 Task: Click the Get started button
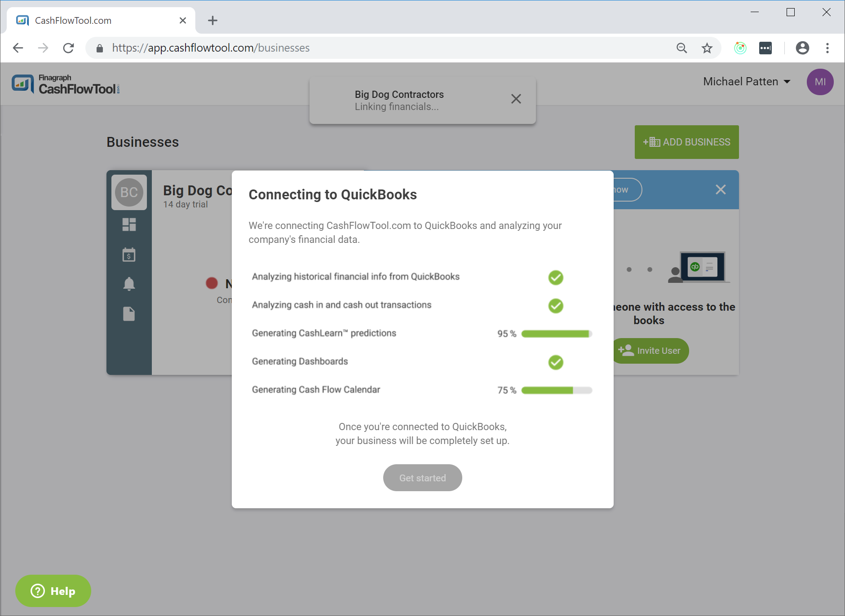click(423, 478)
